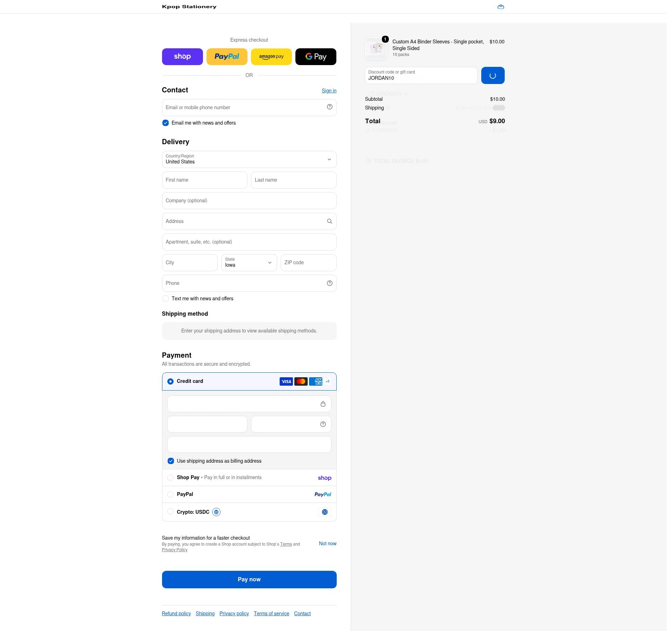The image size is (672, 631).
Task: Check Text me with news and offers
Action: click(x=166, y=299)
